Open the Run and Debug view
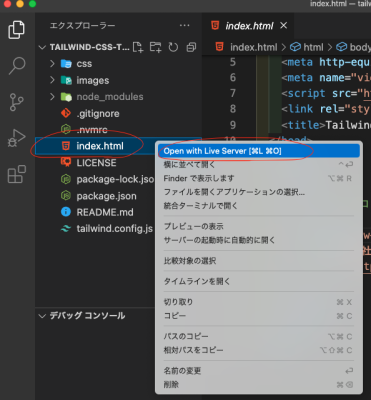This screenshot has width=371, height=400. (16, 138)
